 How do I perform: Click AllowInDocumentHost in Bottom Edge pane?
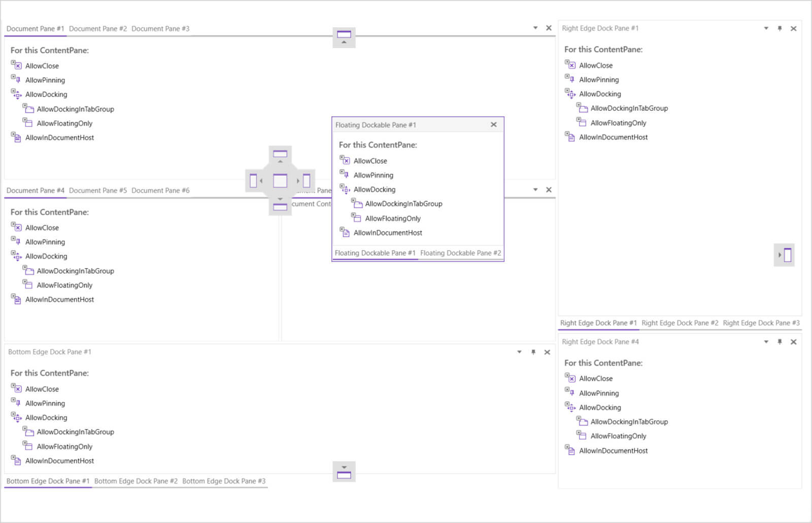tap(59, 461)
